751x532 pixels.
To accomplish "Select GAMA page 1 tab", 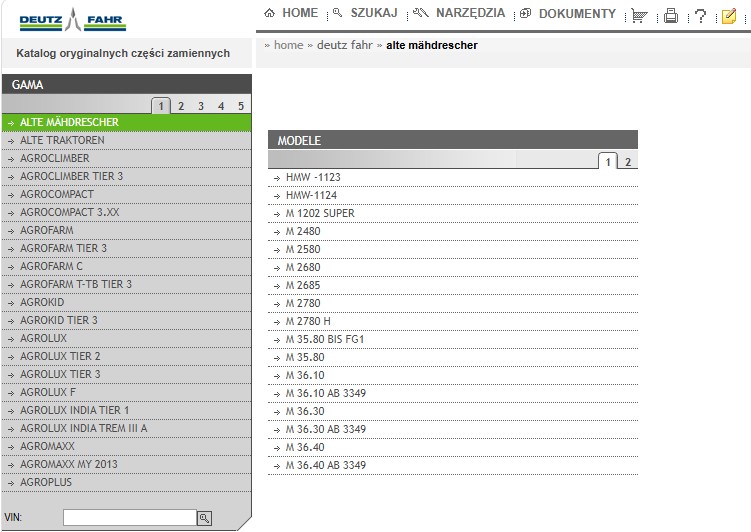I will tap(161, 106).
